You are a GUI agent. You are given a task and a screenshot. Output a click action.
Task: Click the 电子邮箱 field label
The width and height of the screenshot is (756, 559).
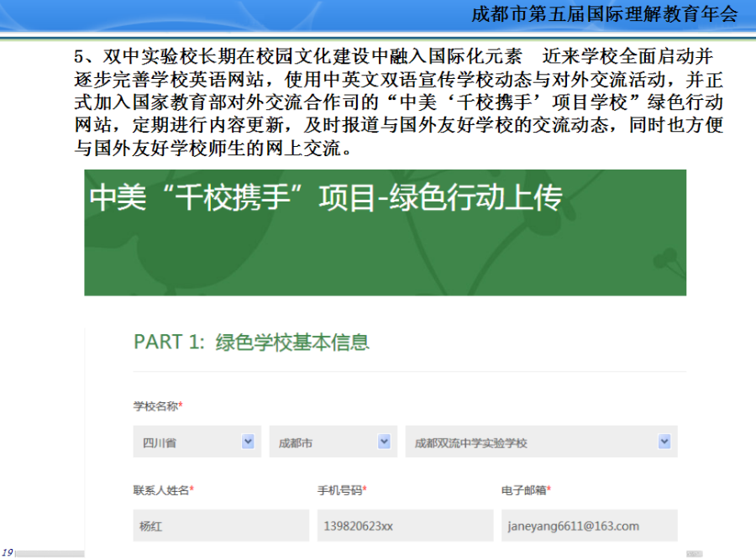526,489
